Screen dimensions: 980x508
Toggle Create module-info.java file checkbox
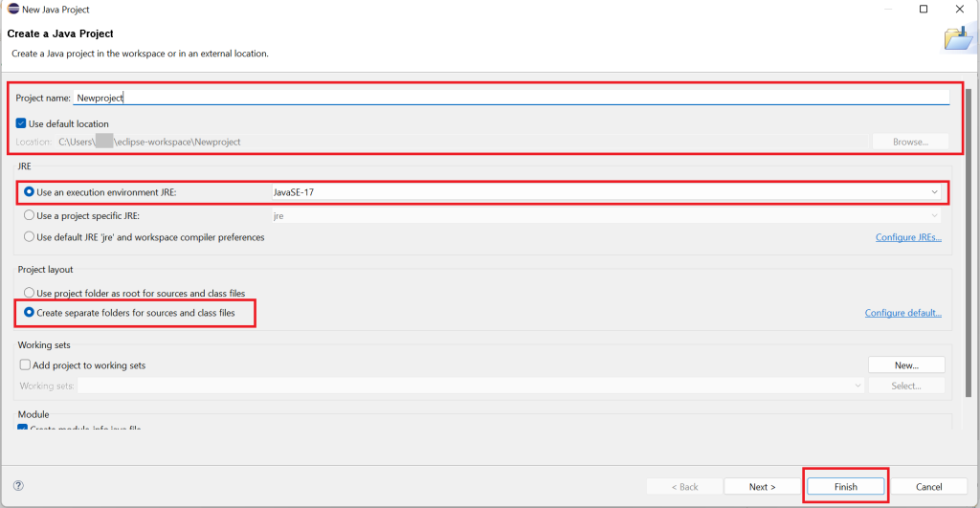[x=23, y=428]
